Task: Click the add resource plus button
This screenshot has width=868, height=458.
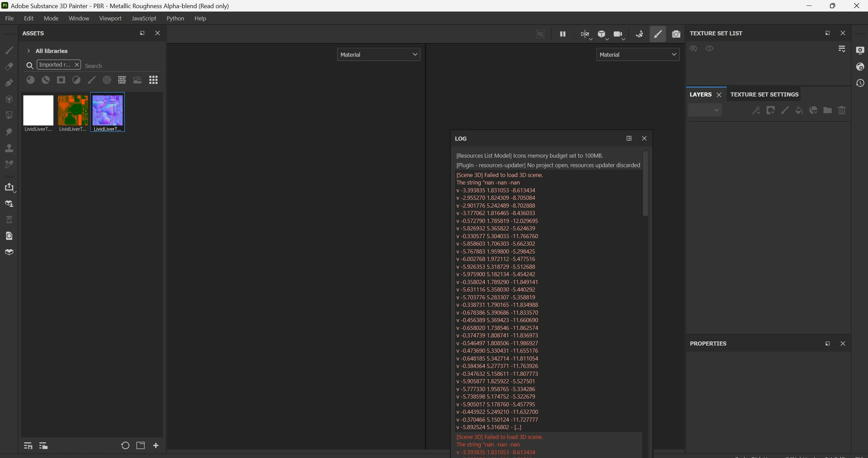Action: 156,445
